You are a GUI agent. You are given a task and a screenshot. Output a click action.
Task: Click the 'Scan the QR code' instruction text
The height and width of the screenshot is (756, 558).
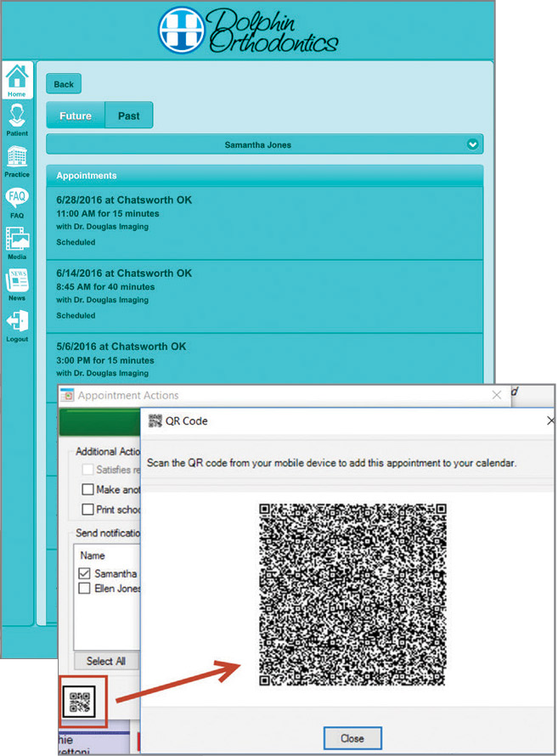331,463
